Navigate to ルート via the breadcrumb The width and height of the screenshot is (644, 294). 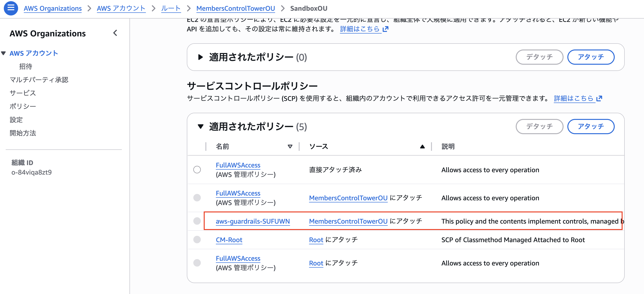[x=171, y=8]
